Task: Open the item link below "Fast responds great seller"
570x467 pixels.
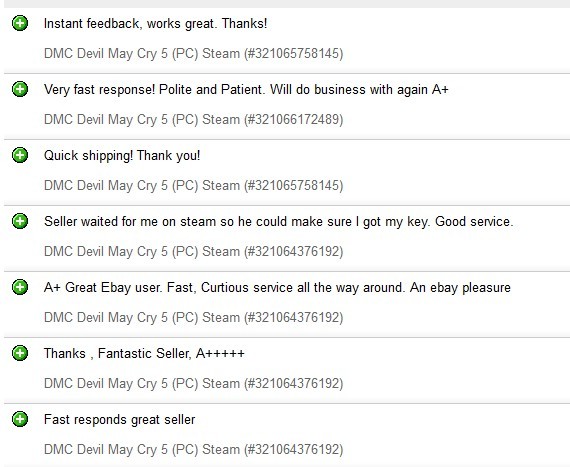Action: pos(193,449)
